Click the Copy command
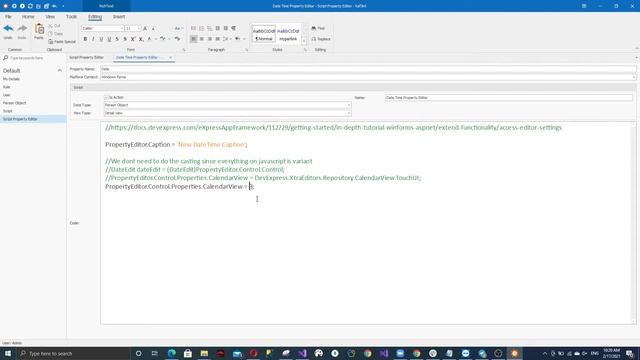 56,33
